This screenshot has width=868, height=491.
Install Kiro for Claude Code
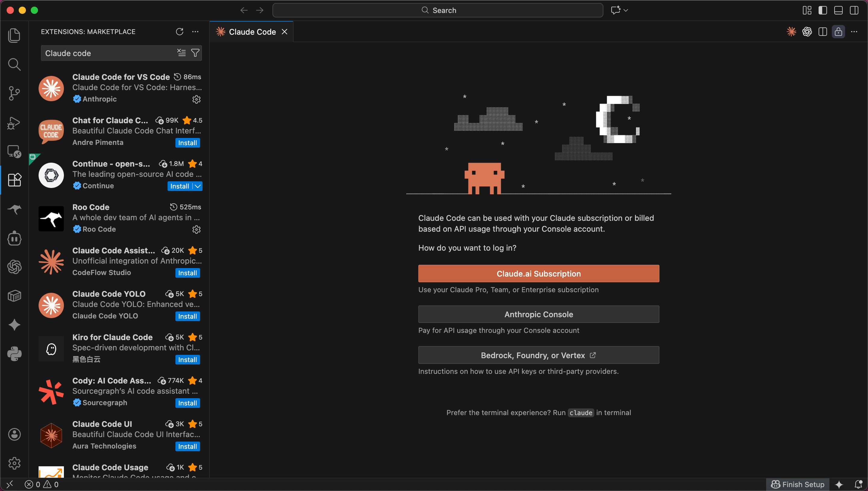point(187,359)
